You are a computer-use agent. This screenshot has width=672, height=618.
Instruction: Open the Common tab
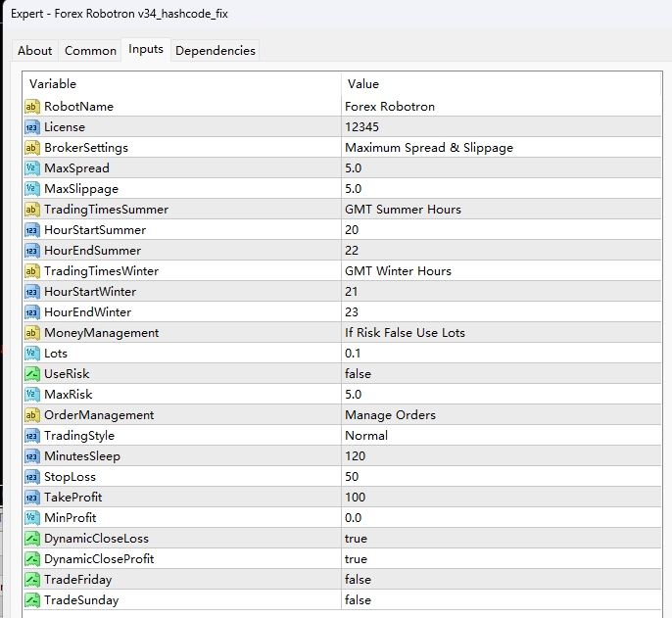(x=90, y=51)
